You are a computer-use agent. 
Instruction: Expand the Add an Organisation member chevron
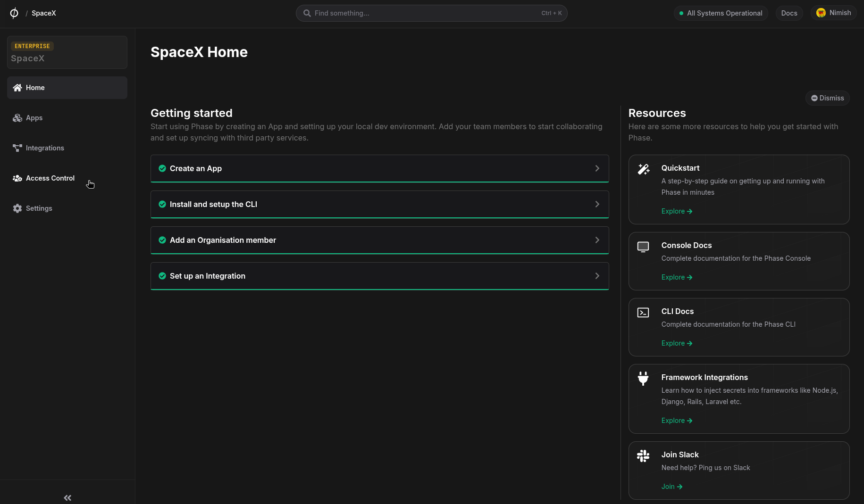597,240
